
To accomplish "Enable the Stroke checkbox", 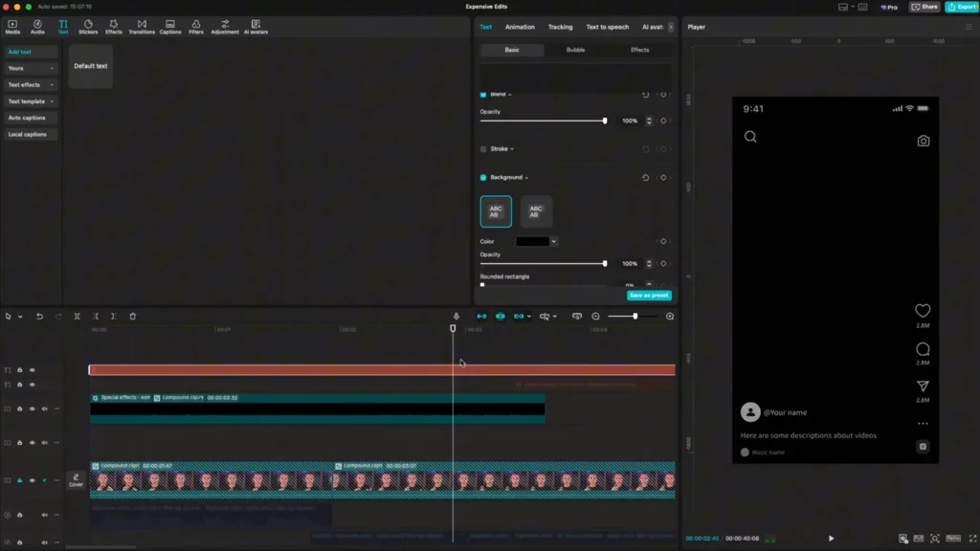I will point(483,149).
